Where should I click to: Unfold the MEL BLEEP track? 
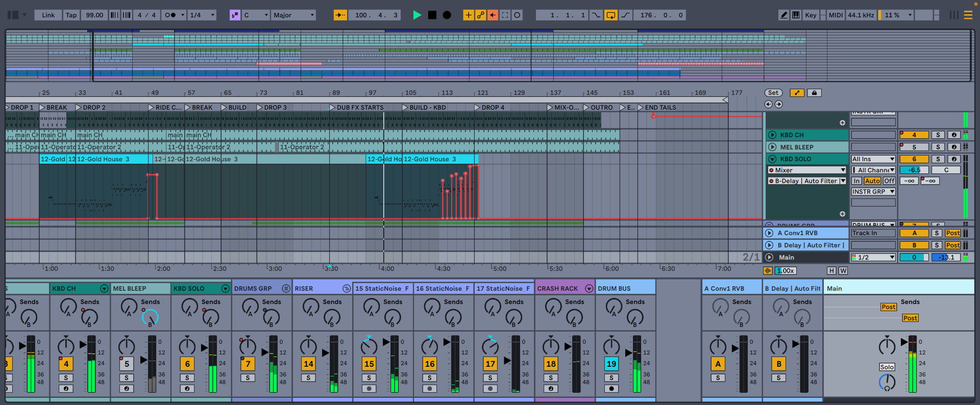pyautogui.click(x=772, y=147)
